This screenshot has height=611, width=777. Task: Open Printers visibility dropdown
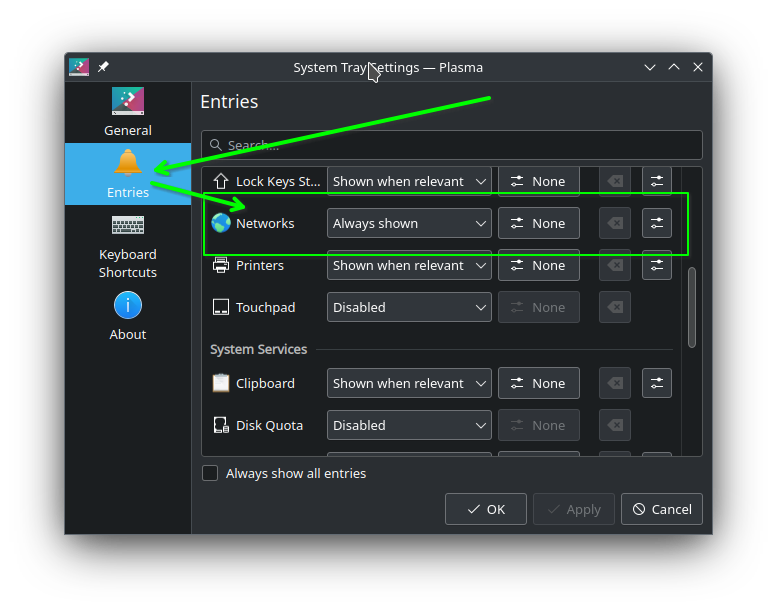(409, 266)
